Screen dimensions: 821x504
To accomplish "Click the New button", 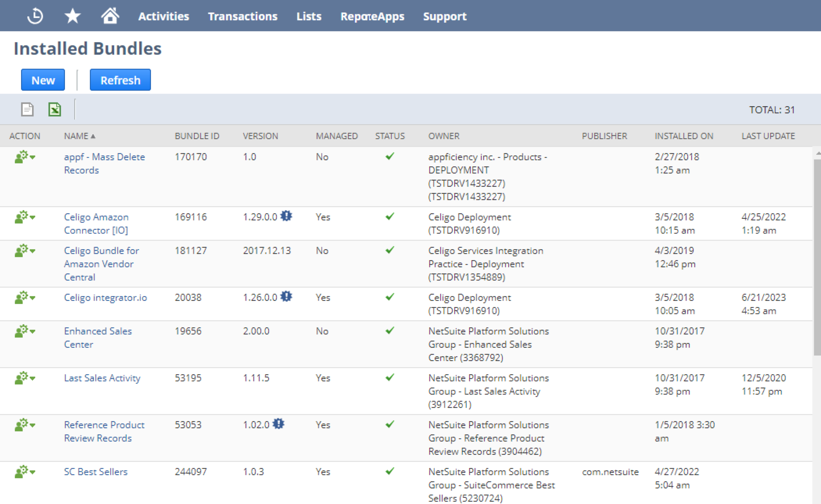I will 43,80.
